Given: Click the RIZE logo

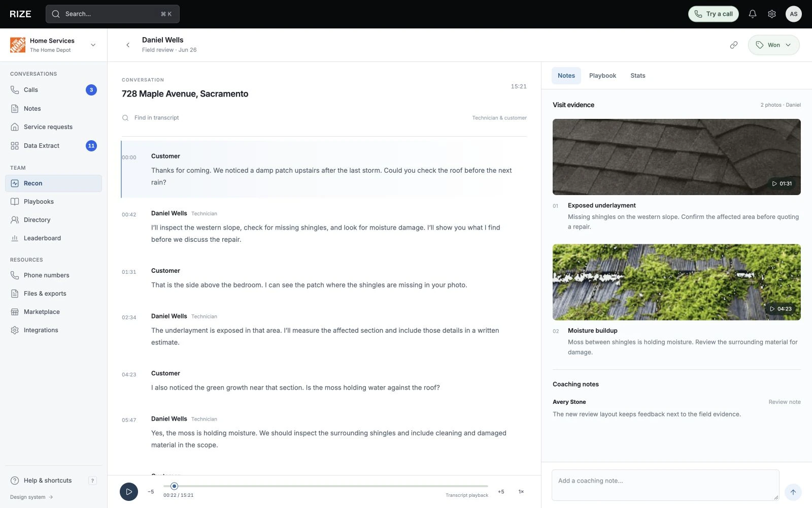Looking at the screenshot, I should 20,14.
